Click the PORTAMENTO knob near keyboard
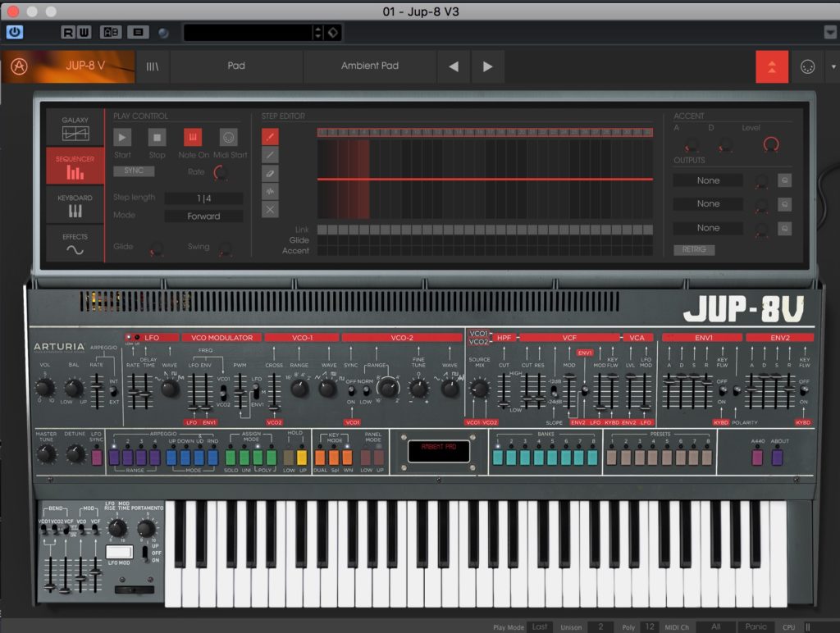 (146, 528)
